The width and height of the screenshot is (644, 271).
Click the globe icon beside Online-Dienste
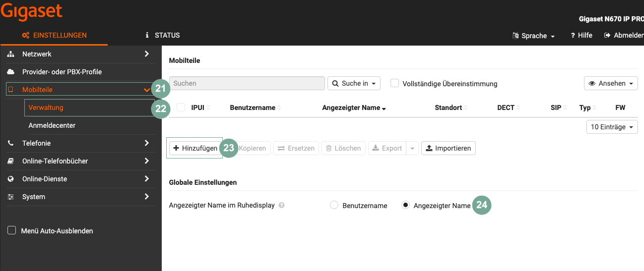(11, 179)
